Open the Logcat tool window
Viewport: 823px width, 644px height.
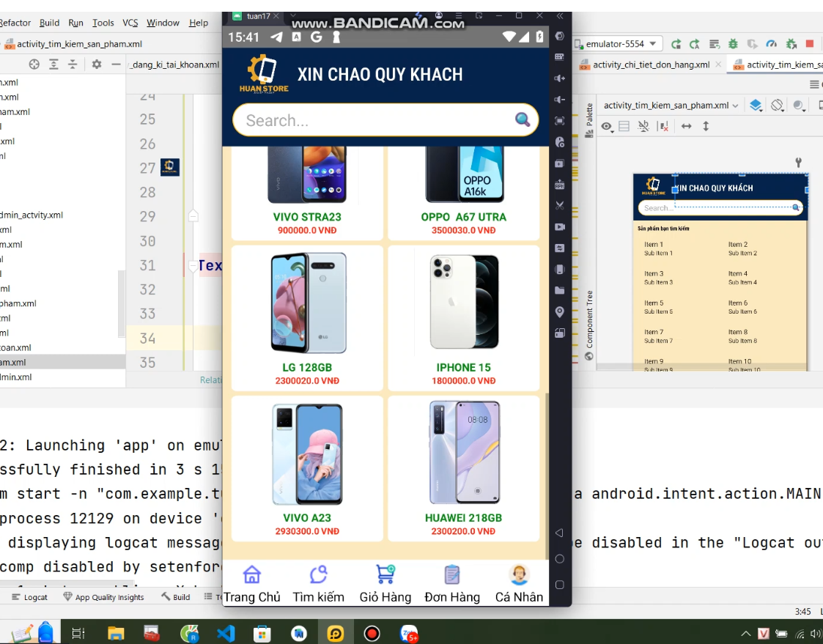[x=29, y=597]
